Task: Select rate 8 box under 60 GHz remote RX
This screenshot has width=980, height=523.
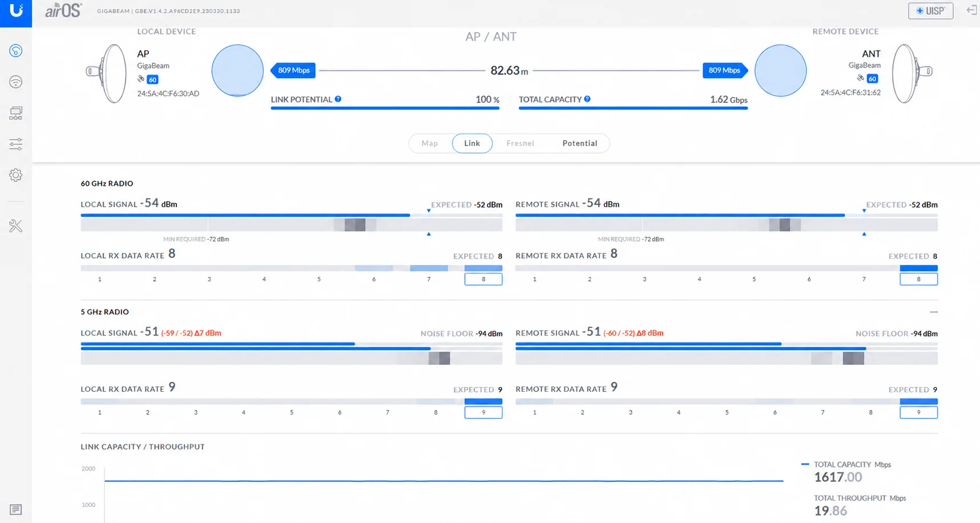Action: click(x=918, y=279)
